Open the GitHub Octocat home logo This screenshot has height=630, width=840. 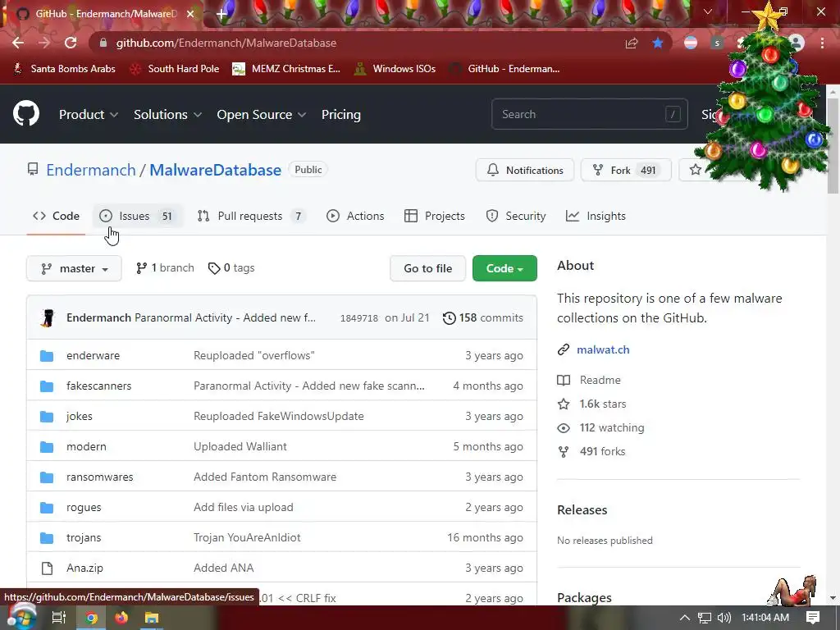(x=26, y=113)
